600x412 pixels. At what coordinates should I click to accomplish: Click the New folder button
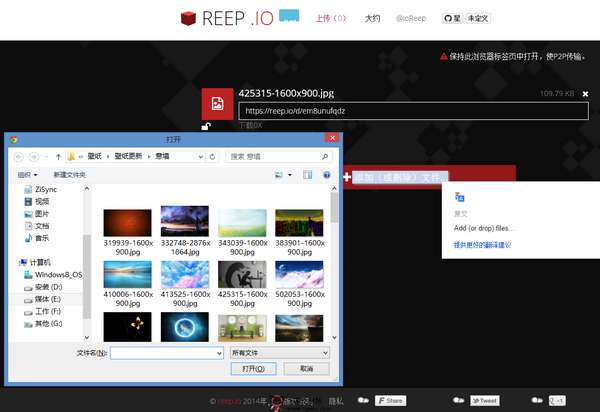click(69, 175)
